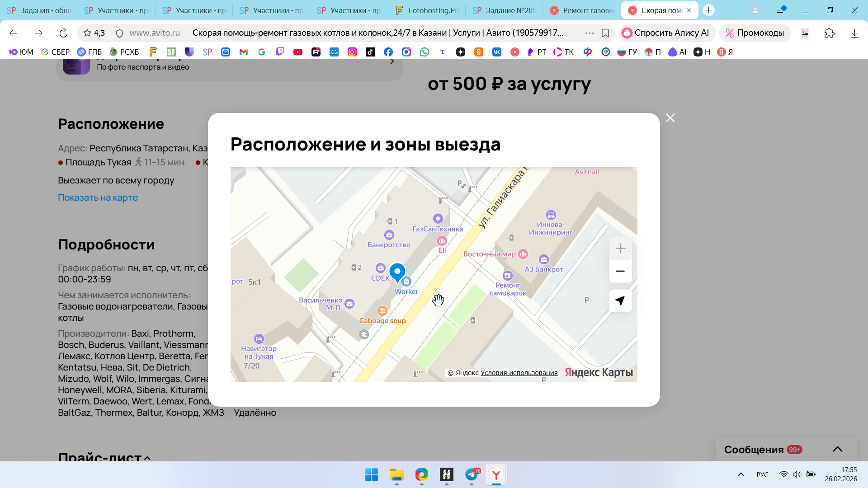Open Yandex Maps terms of use link

[519, 373]
